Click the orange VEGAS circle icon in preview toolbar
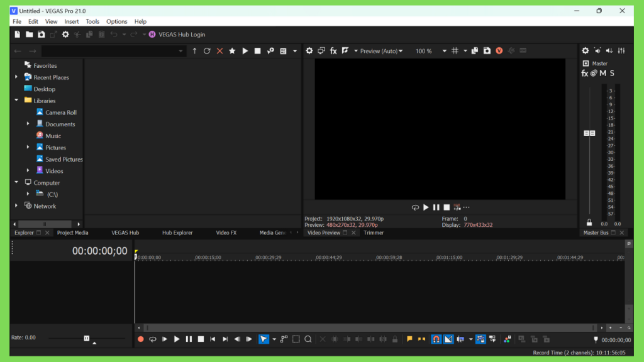The image size is (644, 362). point(499,50)
